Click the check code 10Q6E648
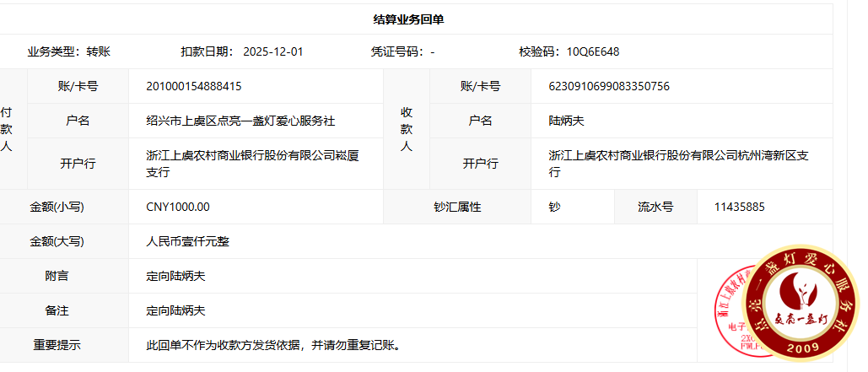Image resolution: width=868 pixels, height=372 pixels. pos(593,52)
